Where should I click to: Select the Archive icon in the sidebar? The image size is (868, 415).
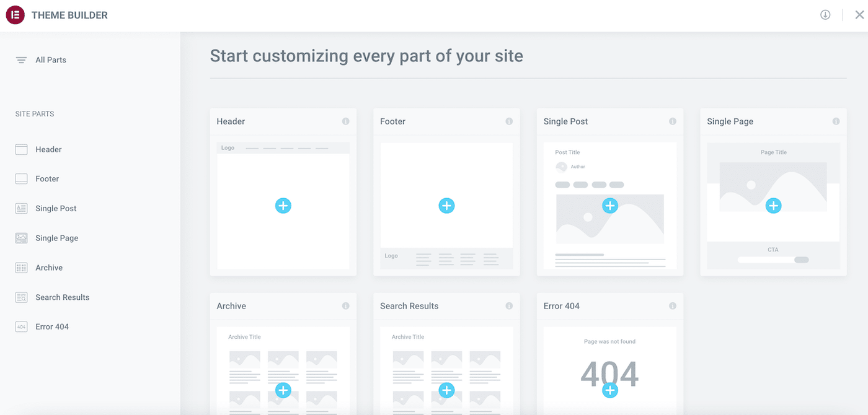(21, 267)
